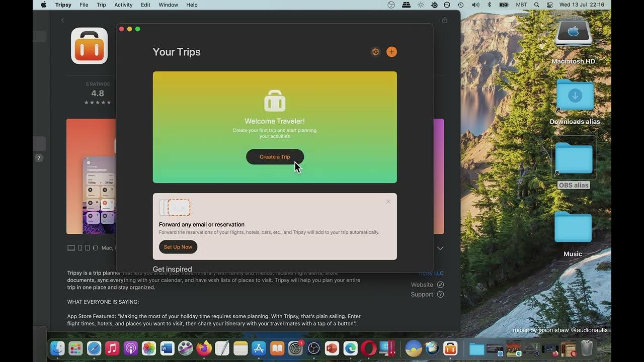Viewport: 644px width, 362px height.
Task: Open the Activity menu
Action: pyautogui.click(x=123, y=5)
